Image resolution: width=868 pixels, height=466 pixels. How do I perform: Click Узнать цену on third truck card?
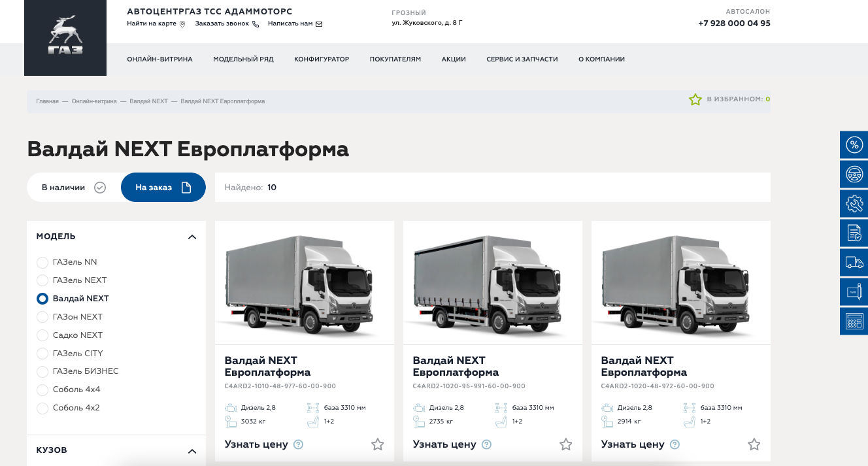pyautogui.click(x=633, y=444)
